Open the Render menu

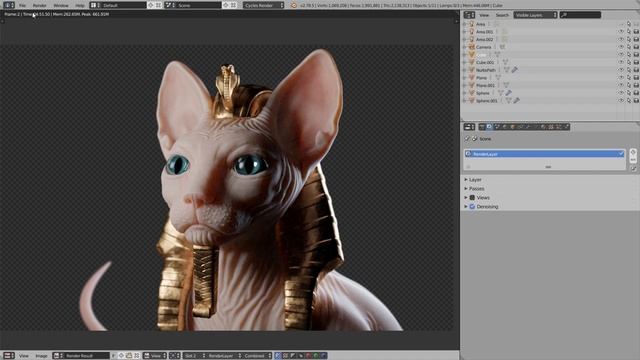(40, 5)
